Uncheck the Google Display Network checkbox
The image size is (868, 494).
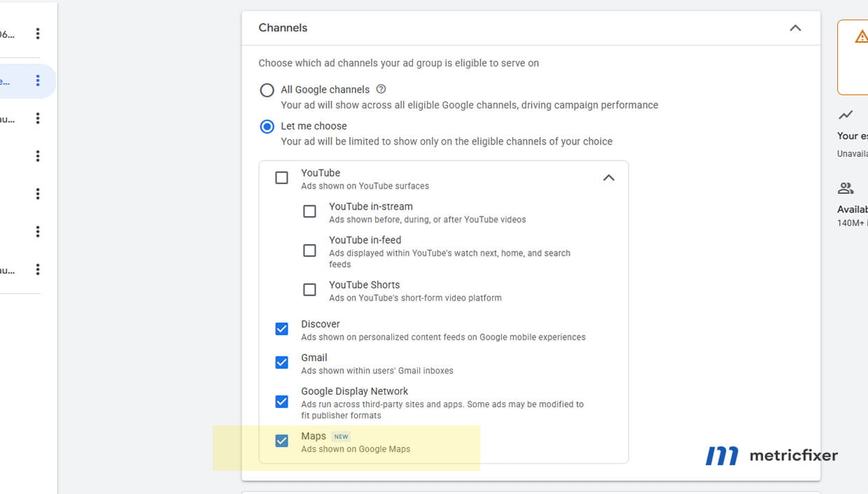pyautogui.click(x=281, y=402)
